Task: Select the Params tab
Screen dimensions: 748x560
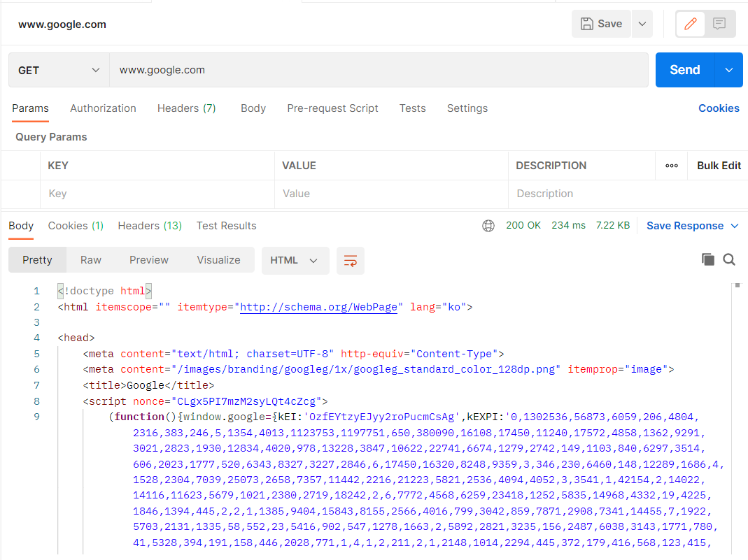Action: (x=31, y=108)
